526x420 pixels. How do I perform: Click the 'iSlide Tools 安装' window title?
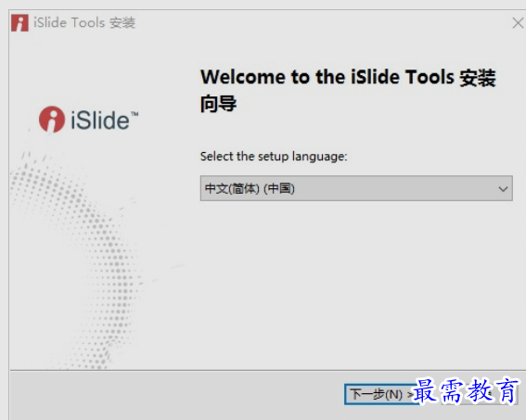(84, 23)
